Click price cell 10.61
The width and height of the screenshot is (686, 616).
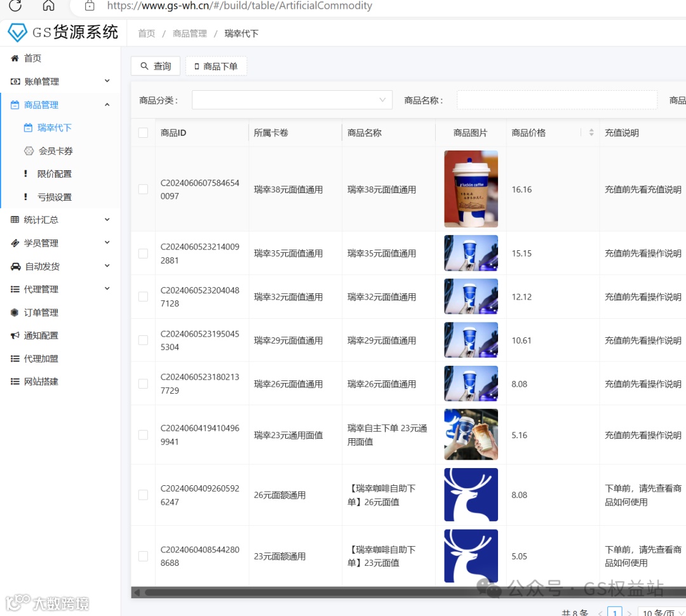521,340
